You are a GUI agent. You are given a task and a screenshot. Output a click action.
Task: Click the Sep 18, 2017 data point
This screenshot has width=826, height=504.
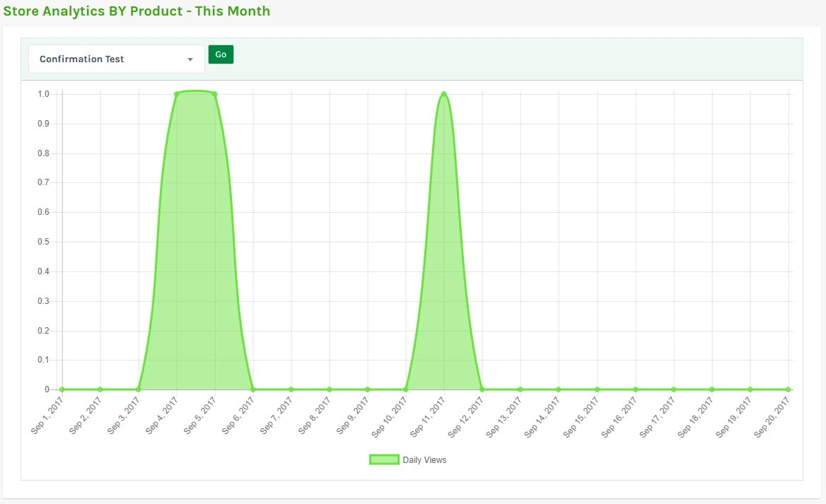(x=711, y=389)
